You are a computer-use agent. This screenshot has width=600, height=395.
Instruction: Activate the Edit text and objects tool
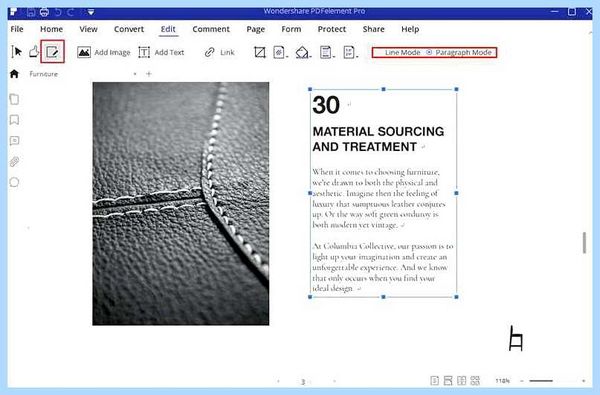pos(52,52)
